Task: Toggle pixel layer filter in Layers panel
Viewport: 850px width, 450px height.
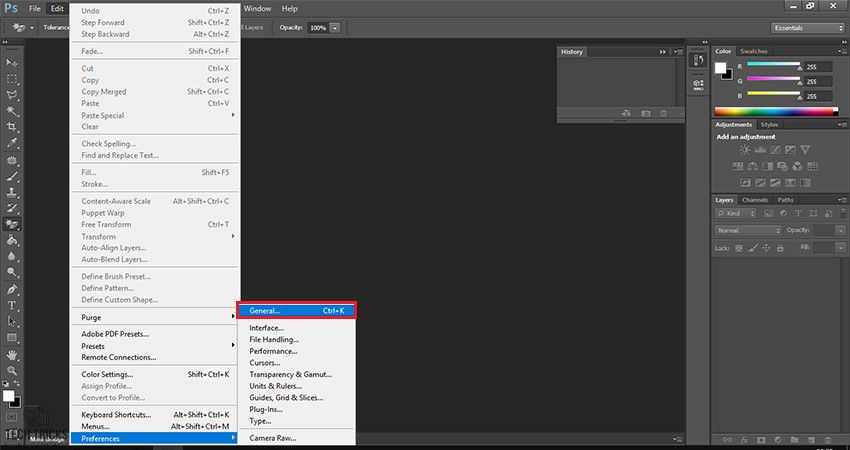Action: pos(767,214)
